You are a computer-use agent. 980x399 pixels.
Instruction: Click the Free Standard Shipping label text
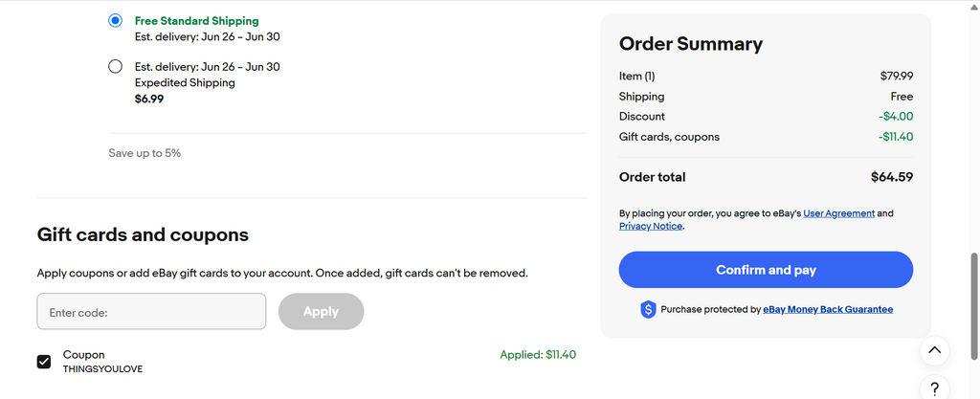pyautogui.click(x=196, y=21)
